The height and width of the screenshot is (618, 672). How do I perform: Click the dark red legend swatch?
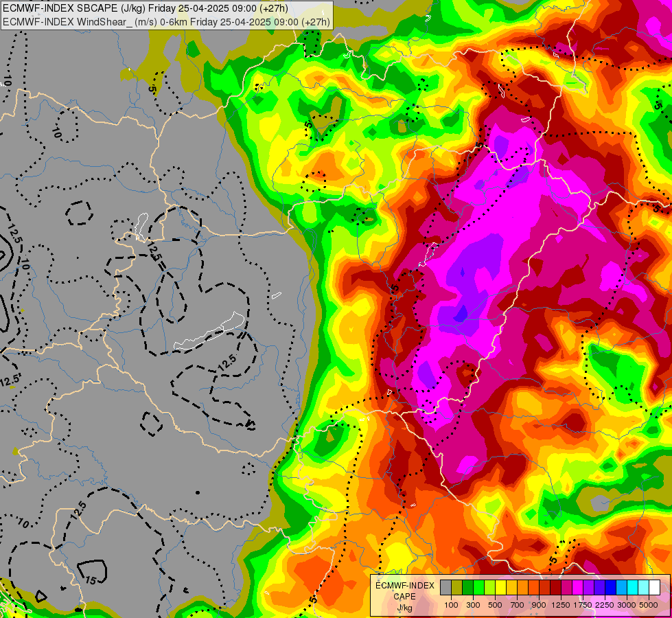[555, 588]
